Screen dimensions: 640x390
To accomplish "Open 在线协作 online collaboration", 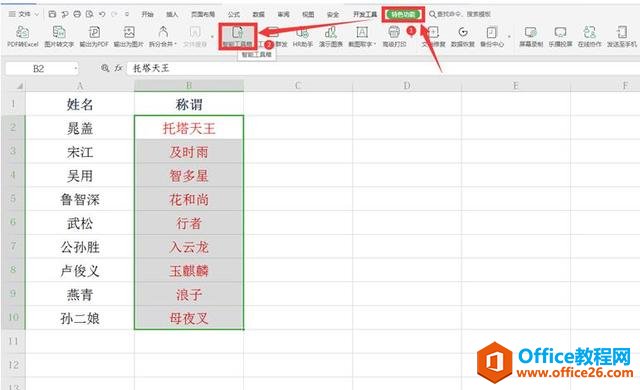I will [589, 36].
